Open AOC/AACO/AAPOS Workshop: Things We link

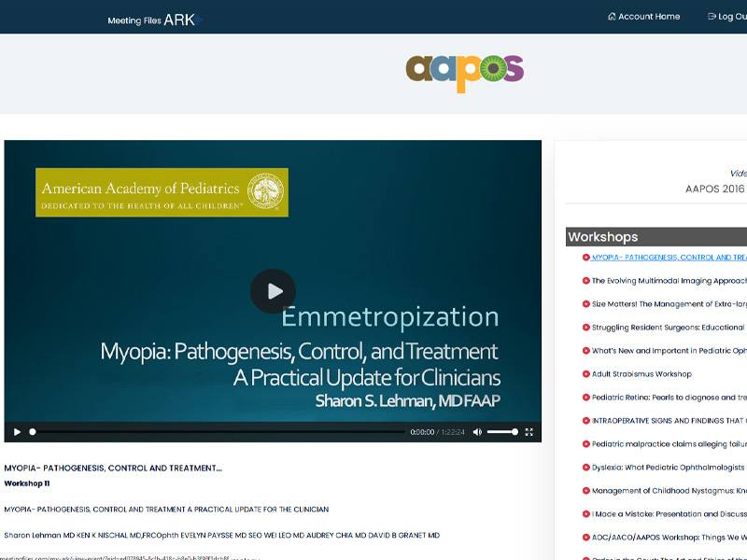point(669,538)
